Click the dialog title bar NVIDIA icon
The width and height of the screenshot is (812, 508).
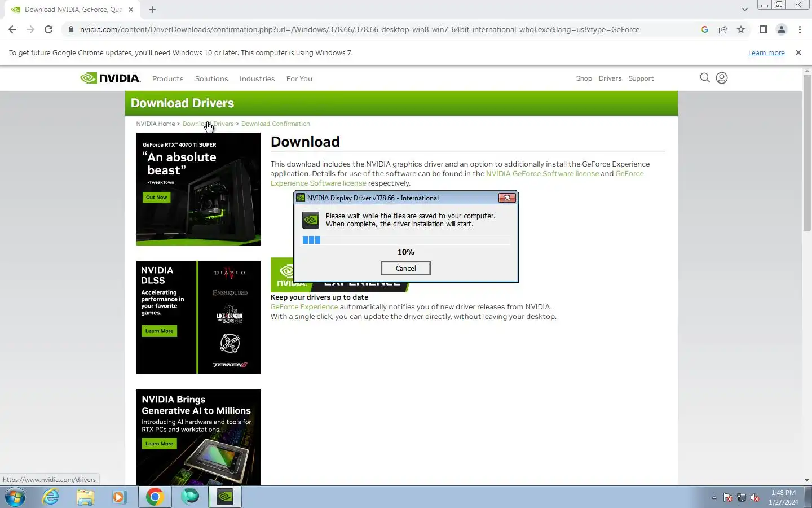[x=301, y=198]
